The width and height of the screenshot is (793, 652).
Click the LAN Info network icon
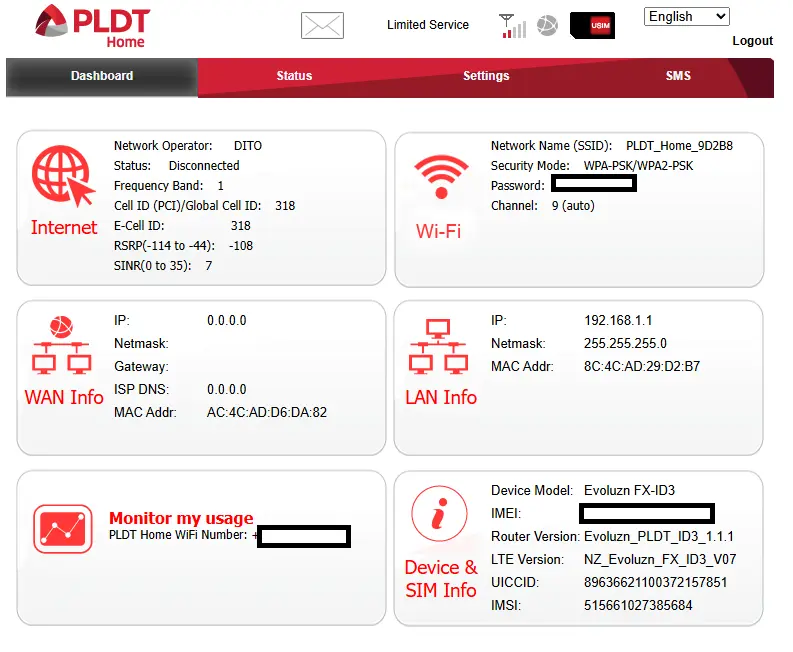tap(438, 346)
